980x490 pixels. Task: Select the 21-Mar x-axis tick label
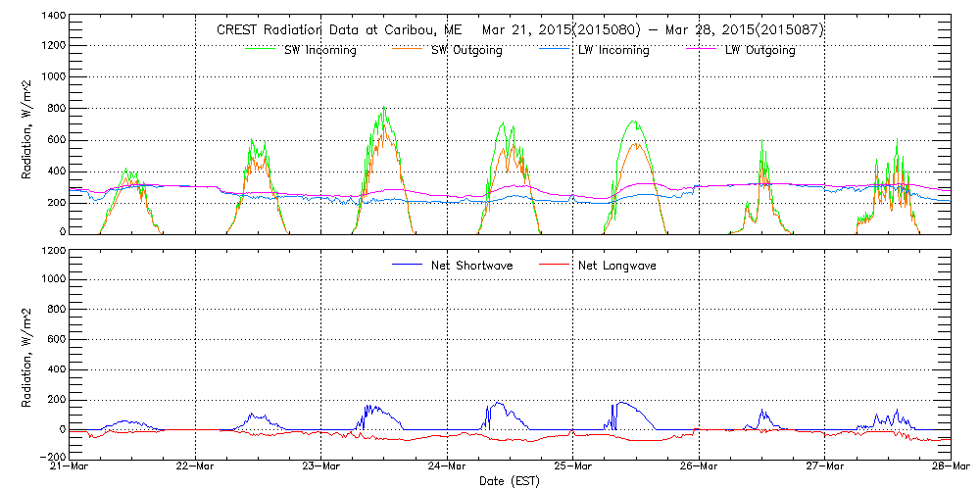(70, 467)
